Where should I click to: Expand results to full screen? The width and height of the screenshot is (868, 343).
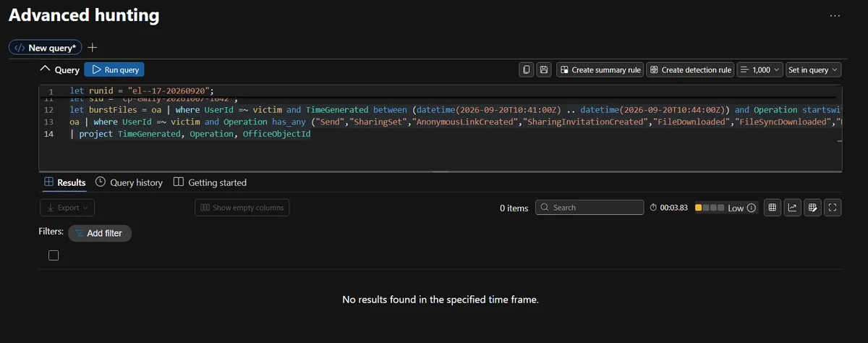832,208
